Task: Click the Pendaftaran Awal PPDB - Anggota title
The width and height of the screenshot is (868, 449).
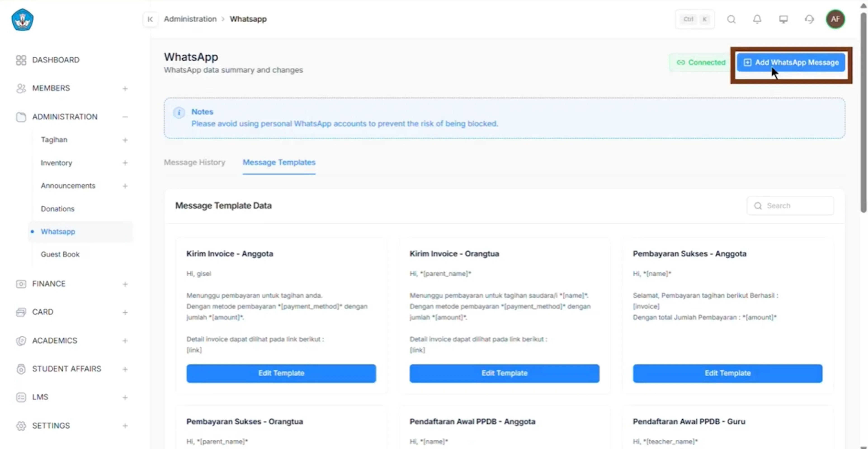Action: (x=472, y=422)
